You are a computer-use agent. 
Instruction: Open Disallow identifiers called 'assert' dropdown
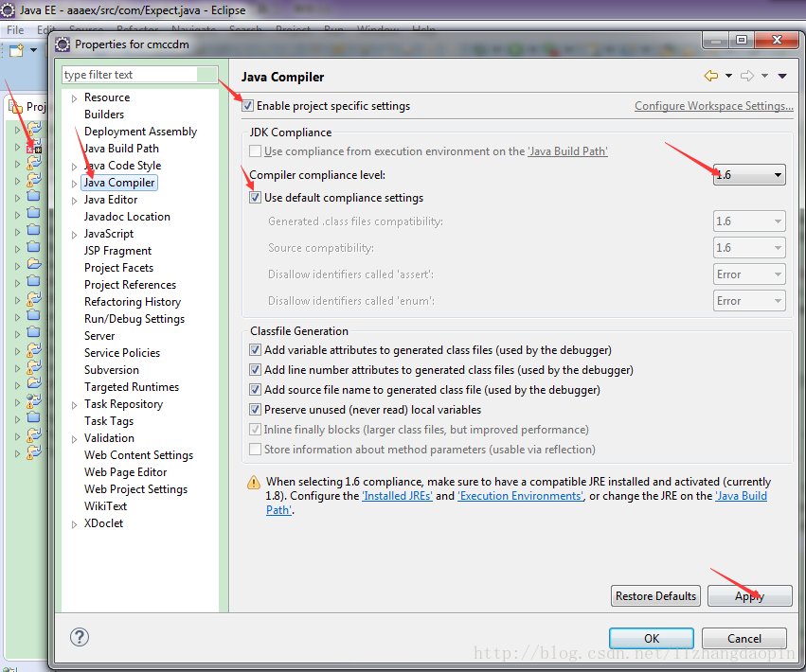(x=749, y=274)
